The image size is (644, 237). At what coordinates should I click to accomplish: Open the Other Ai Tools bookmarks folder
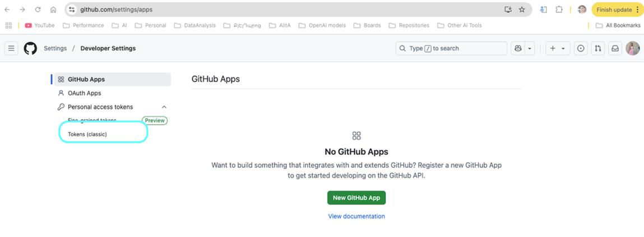click(x=460, y=25)
